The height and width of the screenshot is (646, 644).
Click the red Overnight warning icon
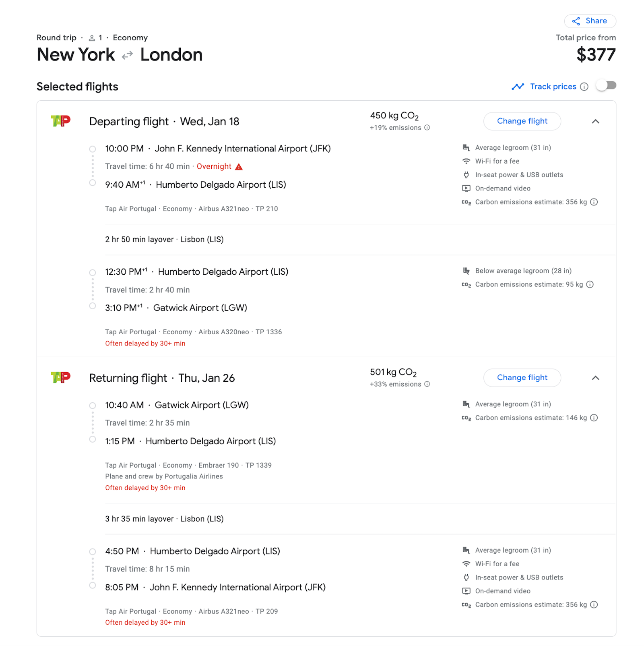pos(239,166)
